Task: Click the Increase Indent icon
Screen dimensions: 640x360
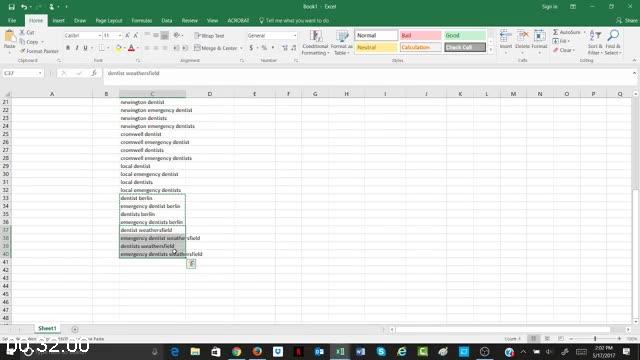Action: coord(185,48)
